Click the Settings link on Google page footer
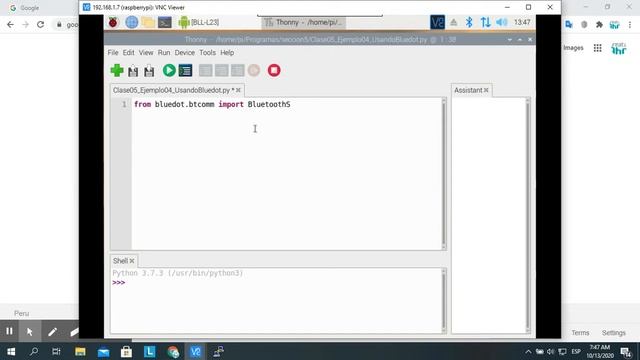640x360 pixels. 613,333
